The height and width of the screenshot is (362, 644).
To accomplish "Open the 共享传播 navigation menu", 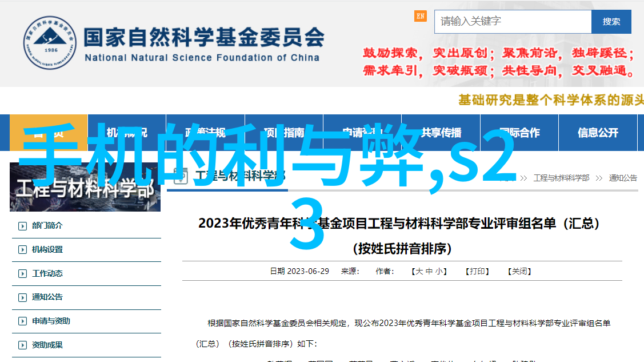I will coord(441,133).
